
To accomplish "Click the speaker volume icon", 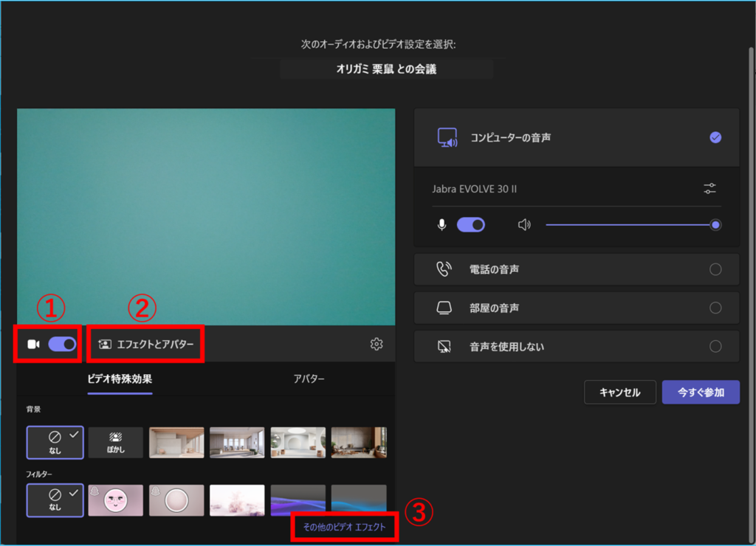I will click(524, 225).
